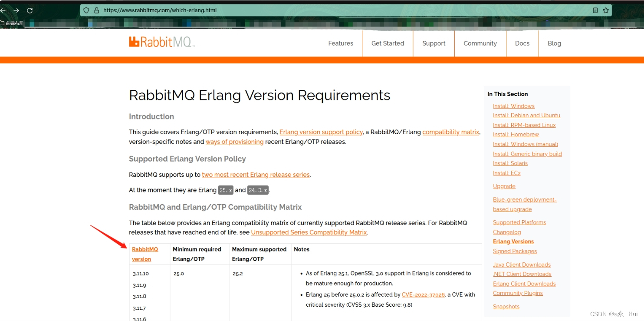Open the Docs menu item

(522, 43)
